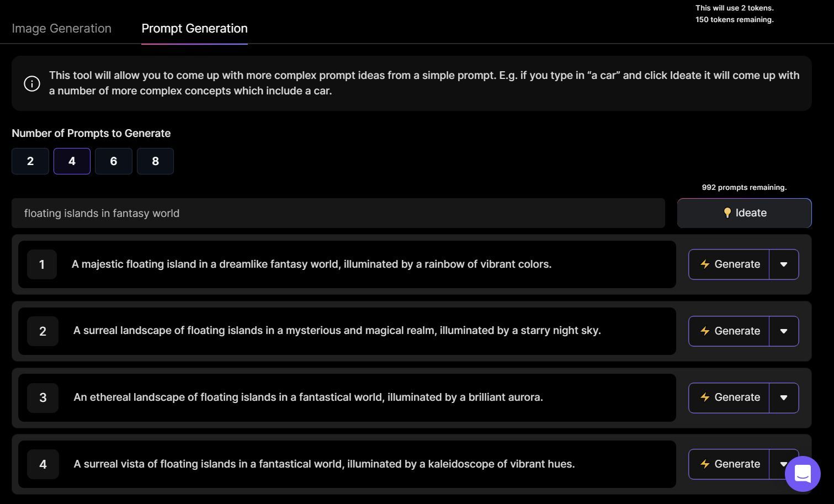Click the number 1 prompt badge
Screen dimensions: 834x504
[42, 264]
